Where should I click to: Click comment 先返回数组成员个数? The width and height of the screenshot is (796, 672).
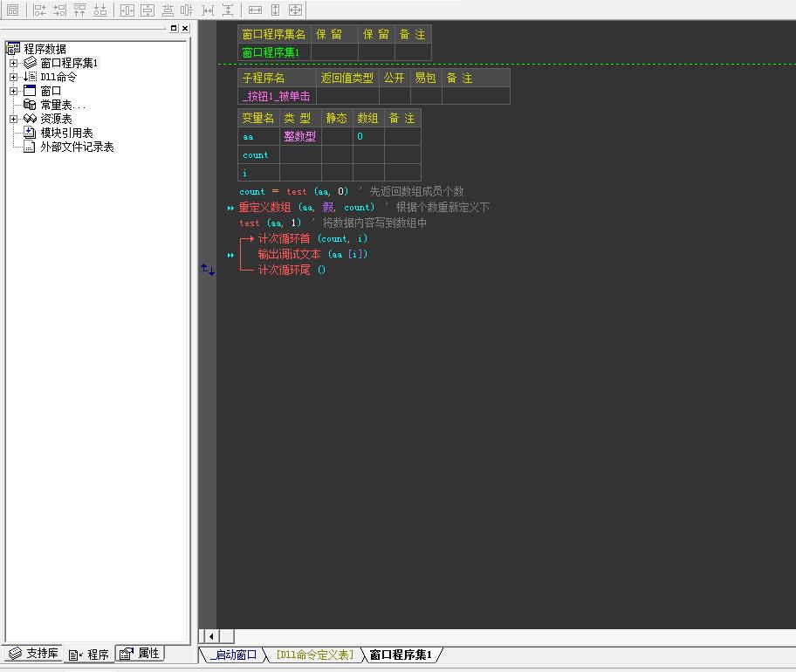[417, 191]
